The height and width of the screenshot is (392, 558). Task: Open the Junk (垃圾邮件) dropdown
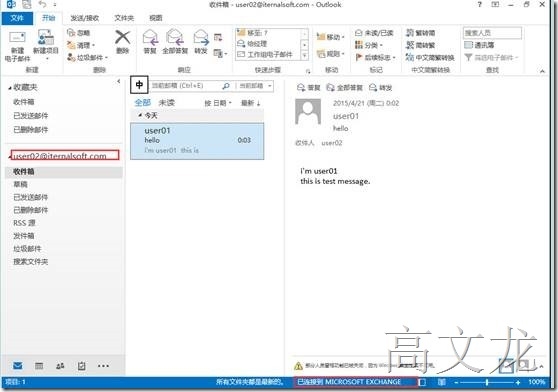tap(87, 57)
